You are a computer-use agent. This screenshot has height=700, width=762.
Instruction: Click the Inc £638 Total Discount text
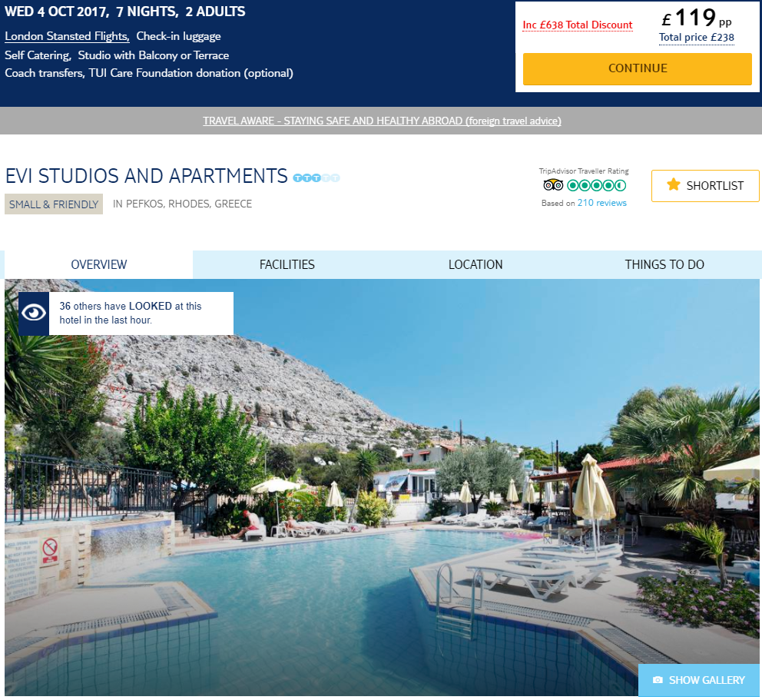point(578,25)
